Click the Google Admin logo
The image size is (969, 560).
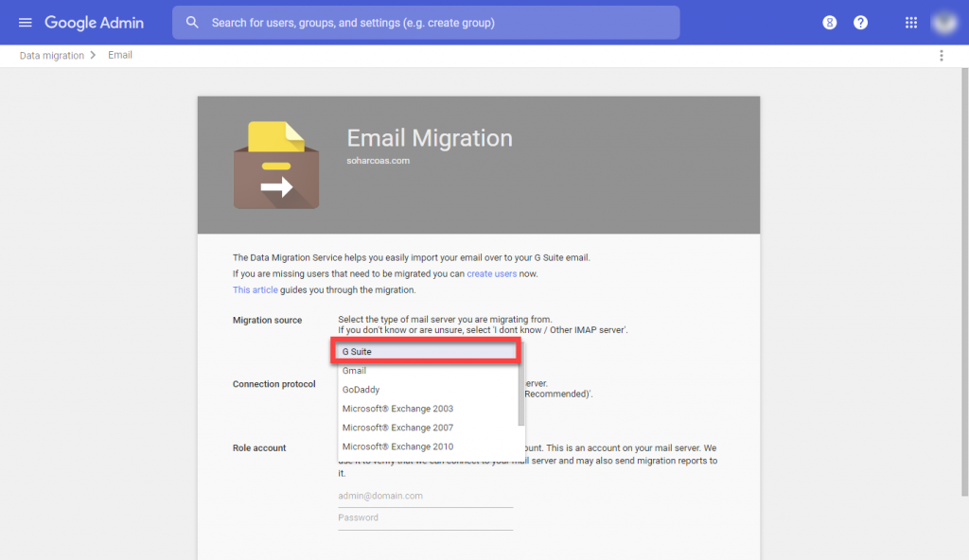point(94,23)
